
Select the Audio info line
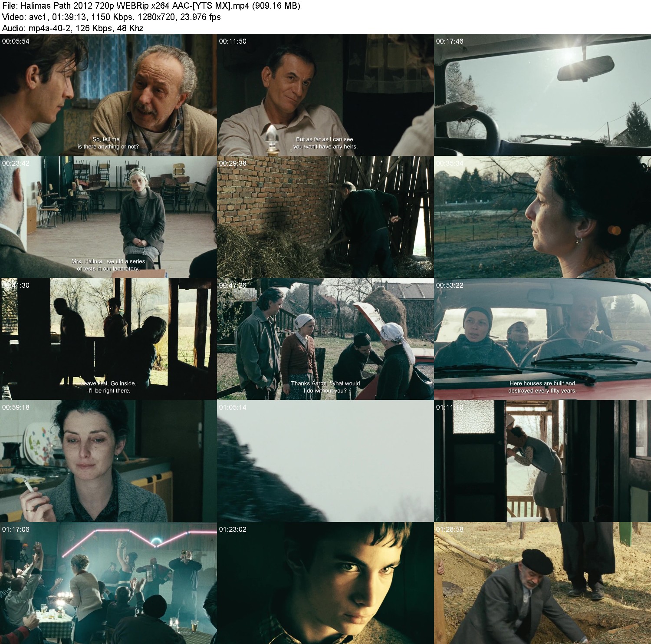[73, 29]
